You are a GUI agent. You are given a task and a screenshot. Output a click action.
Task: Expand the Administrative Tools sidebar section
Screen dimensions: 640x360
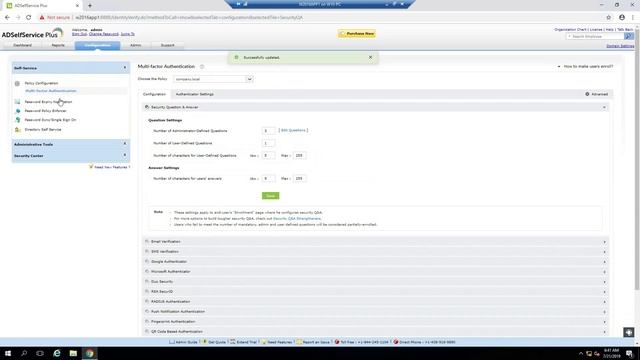point(125,144)
